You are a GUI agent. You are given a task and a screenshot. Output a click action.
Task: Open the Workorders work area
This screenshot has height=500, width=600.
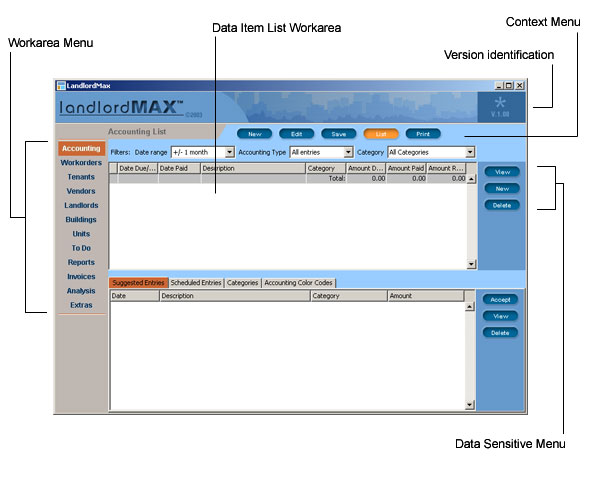(81, 163)
